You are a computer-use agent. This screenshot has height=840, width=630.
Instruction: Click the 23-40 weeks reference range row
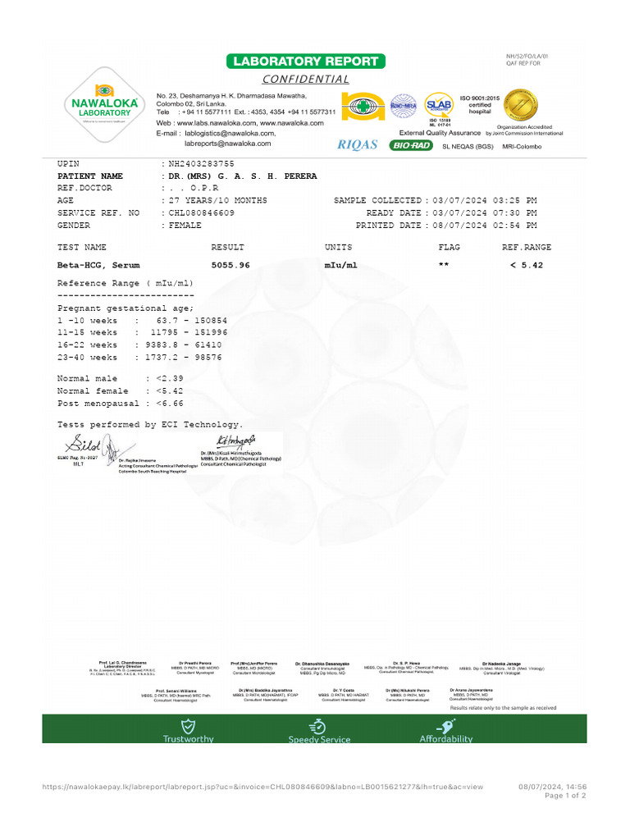(139, 358)
